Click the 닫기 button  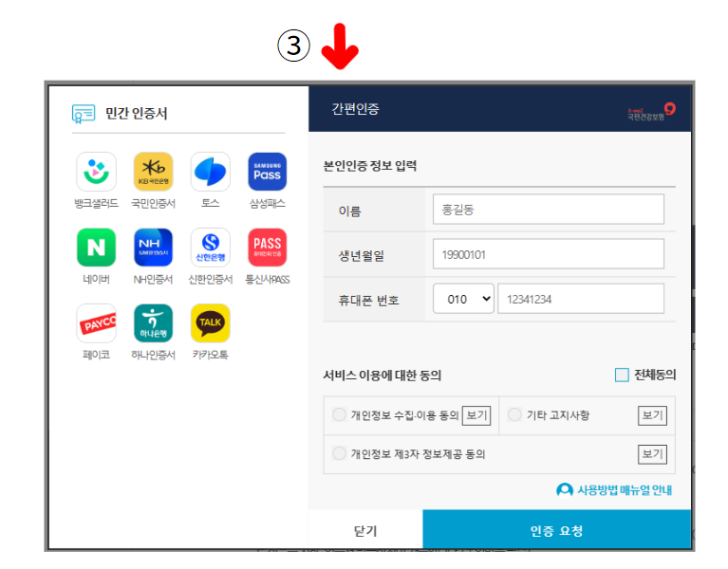click(365, 530)
